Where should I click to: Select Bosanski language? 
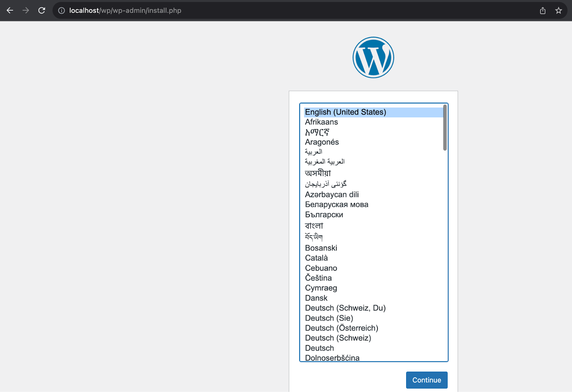click(374, 248)
